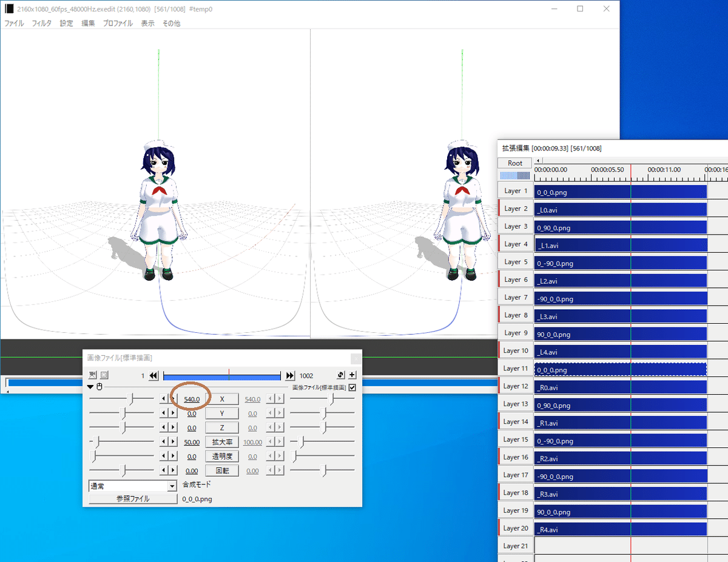This screenshot has width=728, height=562.
Task: Open the その他 menu
Action: click(172, 24)
